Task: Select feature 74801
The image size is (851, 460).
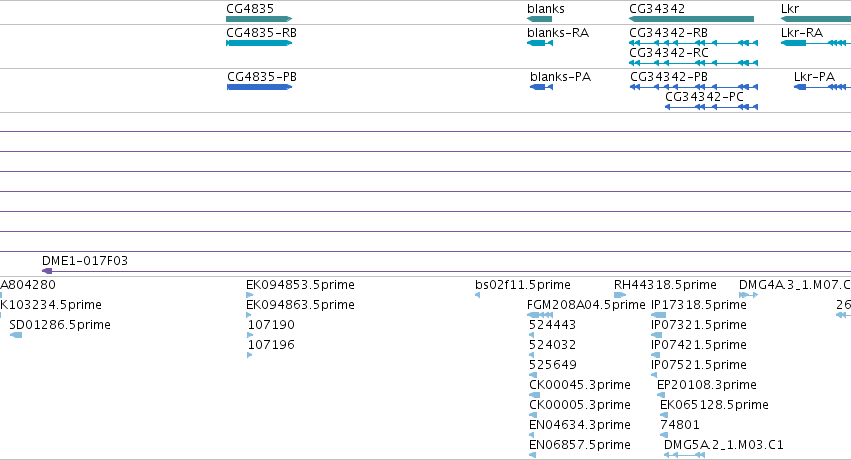Action: (679, 425)
